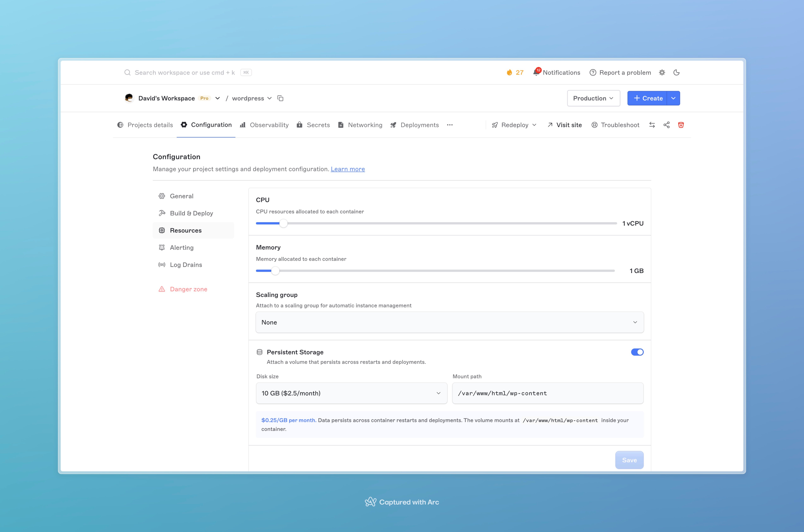This screenshot has height=532, width=804.
Task: Click the 1 vCPU value label
Action: click(x=633, y=223)
